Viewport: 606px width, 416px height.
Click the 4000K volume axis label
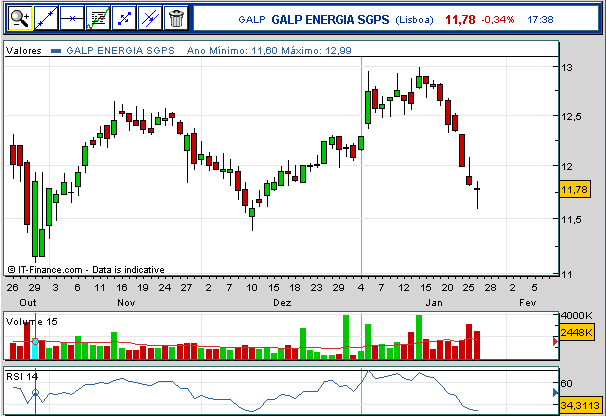click(x=576, y=315)
